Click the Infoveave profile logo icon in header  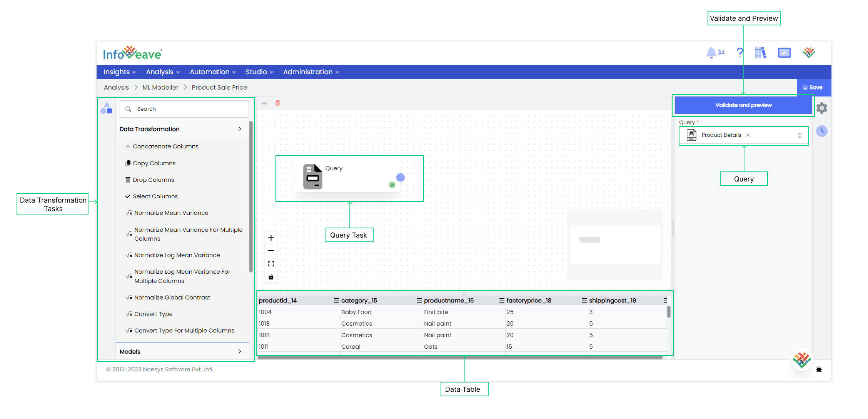coord(809,53)
